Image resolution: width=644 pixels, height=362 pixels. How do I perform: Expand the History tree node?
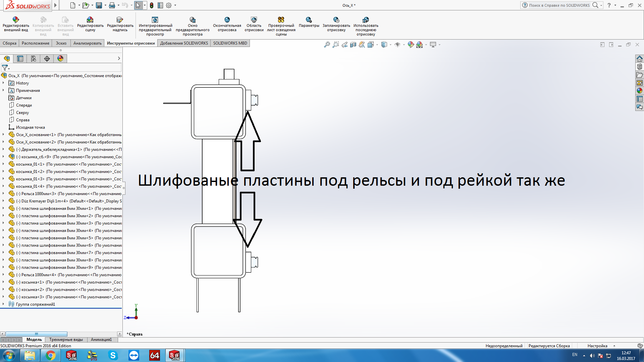[x=3, y=83]
